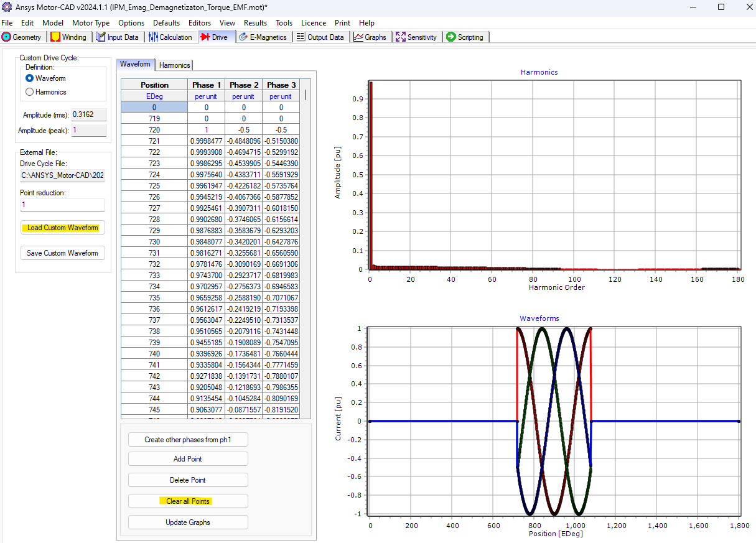The width and height of the screenshot is (756, 543).
Task: Click the Phase 3 column header
Action: point(281,85)
